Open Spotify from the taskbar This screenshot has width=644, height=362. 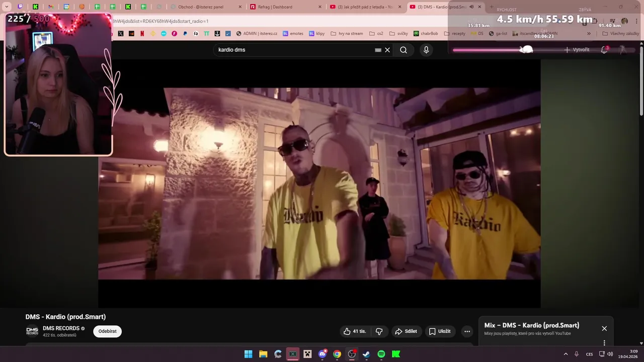pyautogui.click(x=381, y=354)
